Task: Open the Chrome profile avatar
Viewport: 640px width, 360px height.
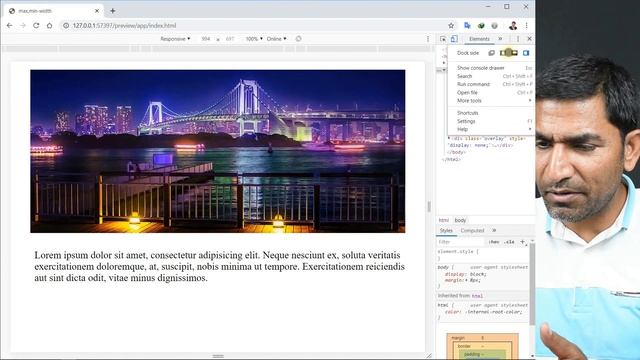Action: 513,25
